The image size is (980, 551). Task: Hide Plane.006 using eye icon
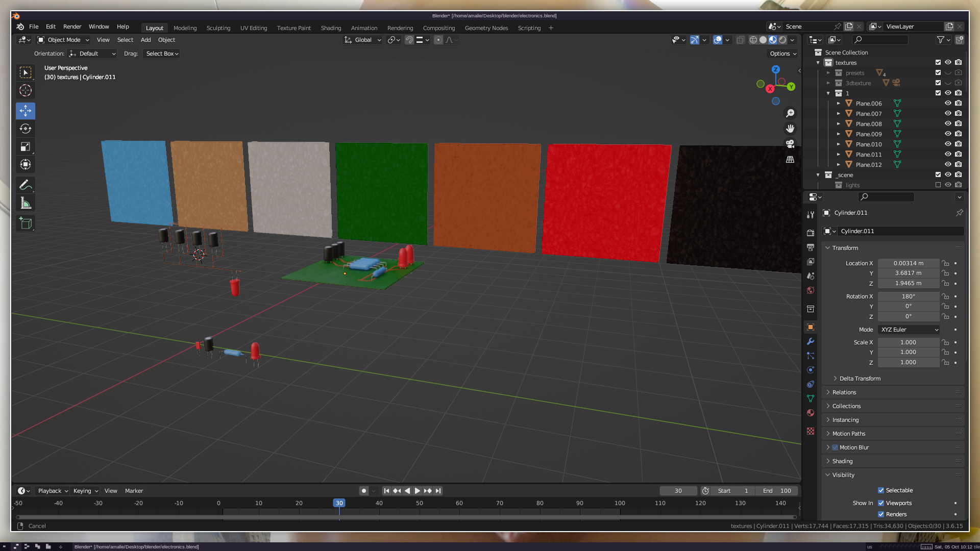(948, 103)
